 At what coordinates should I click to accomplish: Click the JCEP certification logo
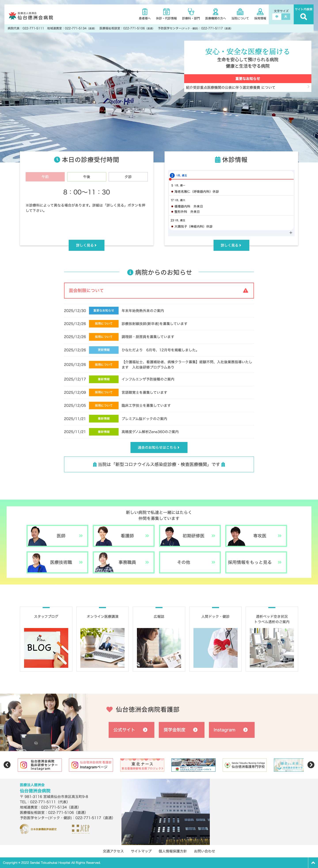(81, 829)
